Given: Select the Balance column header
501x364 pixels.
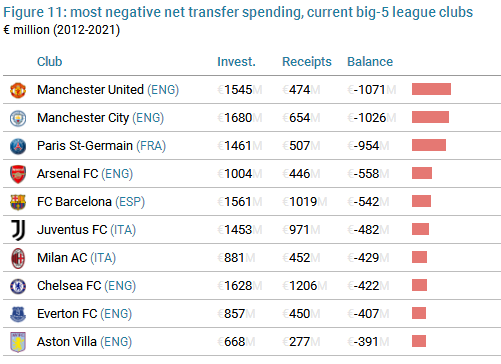Looking at the screenshot, I should point(370,62).
